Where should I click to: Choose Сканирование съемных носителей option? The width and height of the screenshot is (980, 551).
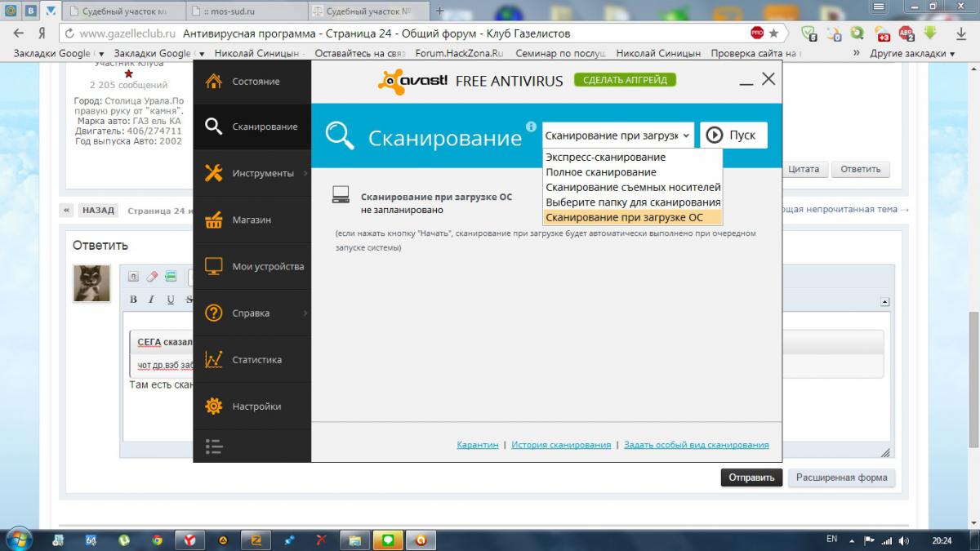[x=632, y=187]
